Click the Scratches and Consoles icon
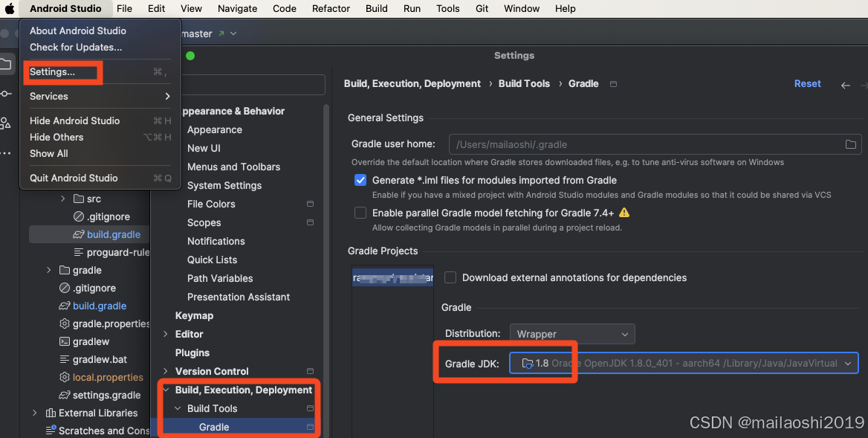 click(51, 431)
